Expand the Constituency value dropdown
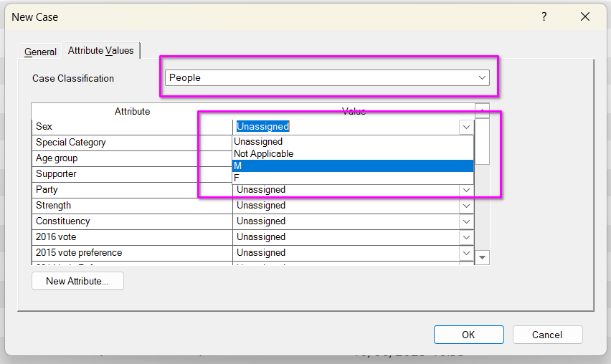The image size is (611, 364). point(466,221)
